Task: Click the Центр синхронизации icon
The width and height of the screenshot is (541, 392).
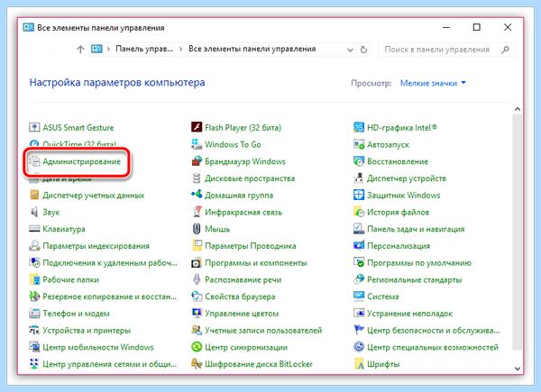Action: [x=197, y=347]
